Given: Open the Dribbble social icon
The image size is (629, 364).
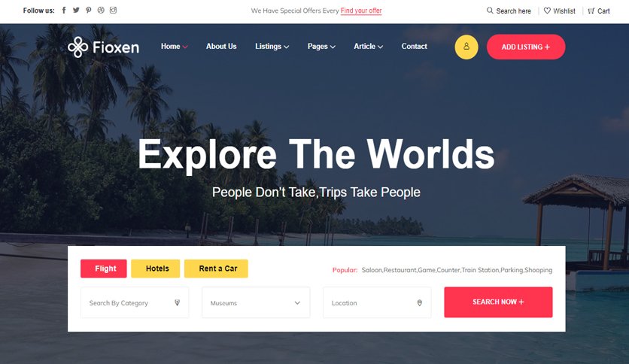Looking at the screenshot, I should point(101,11).
